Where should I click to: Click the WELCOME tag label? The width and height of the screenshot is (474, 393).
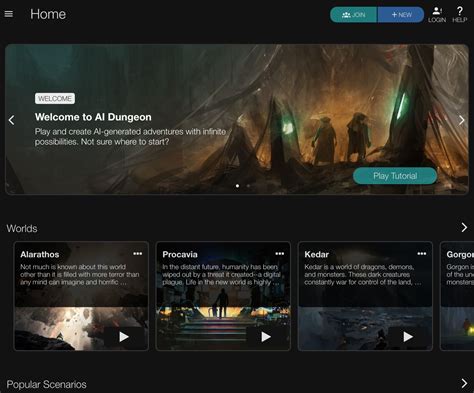tap(55, 99)
